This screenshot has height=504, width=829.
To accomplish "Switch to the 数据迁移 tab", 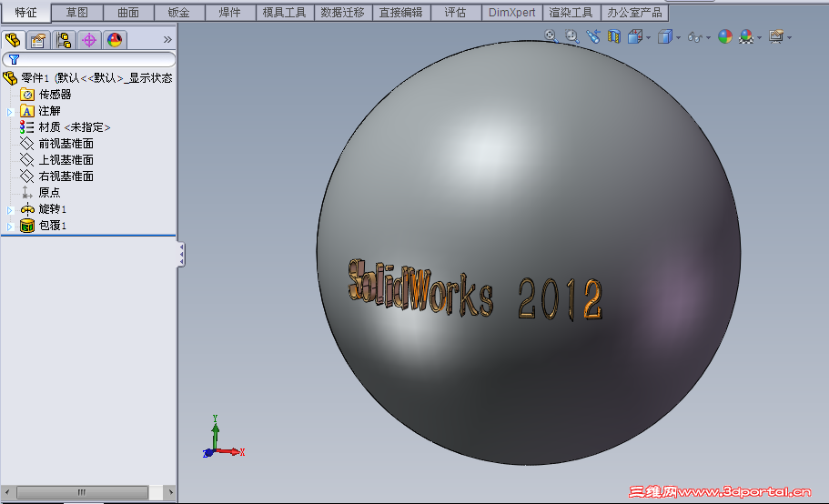I will [x=343, y=13].
